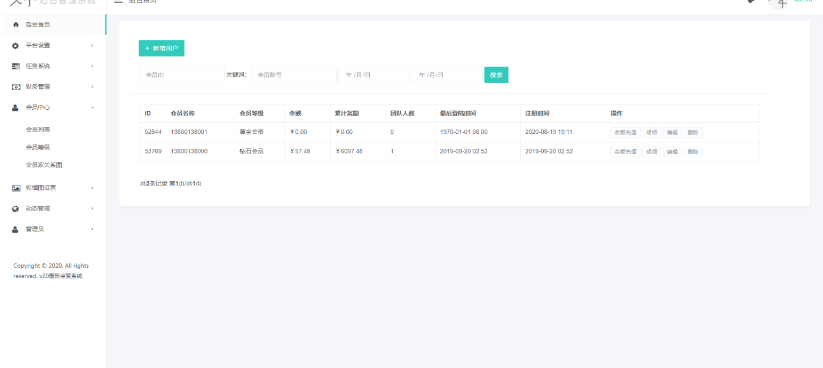Image resolution: width=823 pixels, height=368 pixels.
Task: Click the login time 1970-01-01 08:00
Action: tap(463, 132)
